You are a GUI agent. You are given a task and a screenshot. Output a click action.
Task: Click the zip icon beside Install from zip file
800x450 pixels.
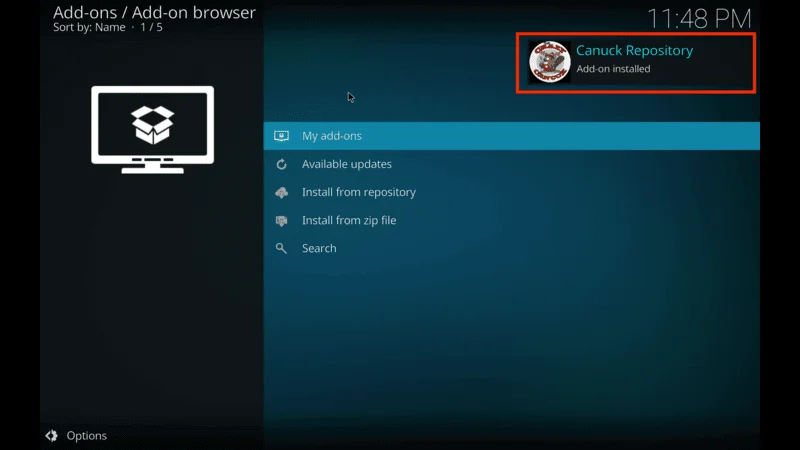(281, 220)
